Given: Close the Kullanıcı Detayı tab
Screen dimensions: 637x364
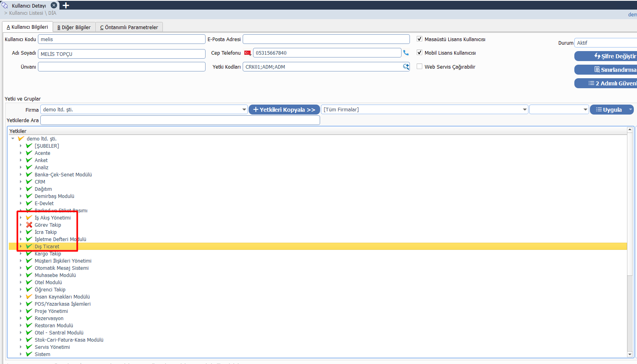Looking at the screenshot, I should (x=54, y=6).
